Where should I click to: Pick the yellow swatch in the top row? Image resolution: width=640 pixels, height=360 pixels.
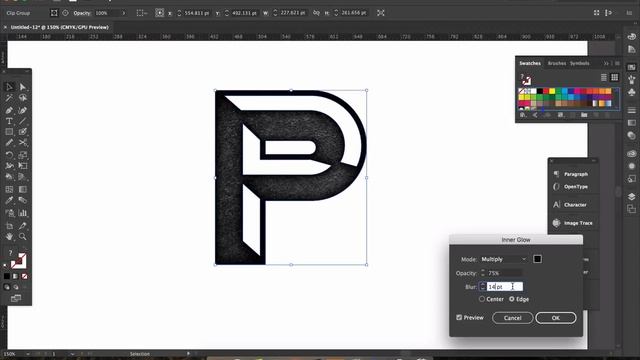[552, 91]
